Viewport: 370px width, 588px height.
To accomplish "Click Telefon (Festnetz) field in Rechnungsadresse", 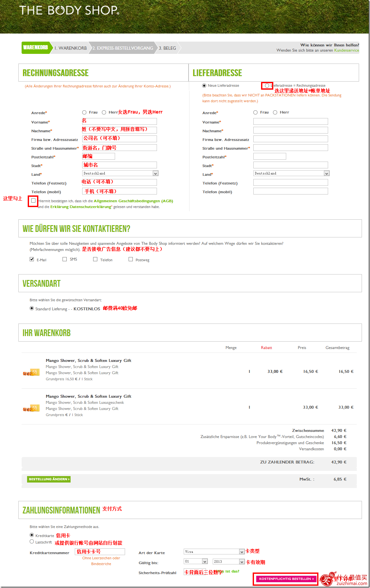I will [120, 182].
